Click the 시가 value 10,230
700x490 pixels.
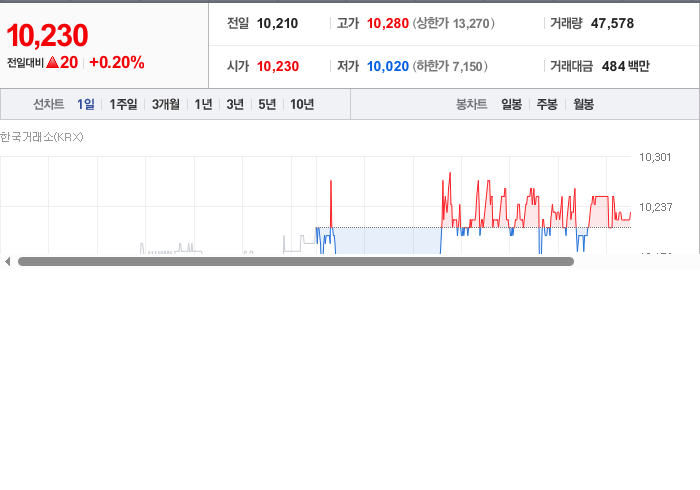[278, 66]
